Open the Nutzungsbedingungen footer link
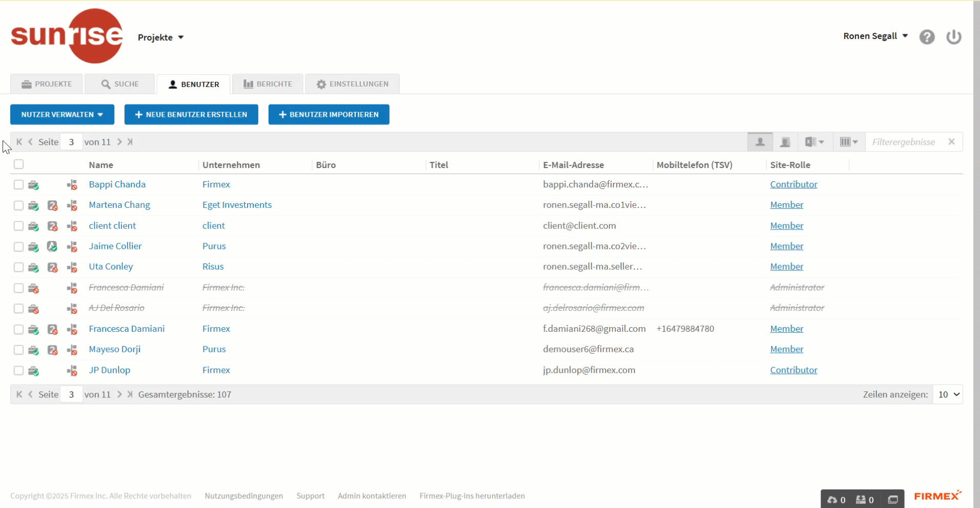Image resolution: width=980 pixels, height=508 pixels. [244, 496]
